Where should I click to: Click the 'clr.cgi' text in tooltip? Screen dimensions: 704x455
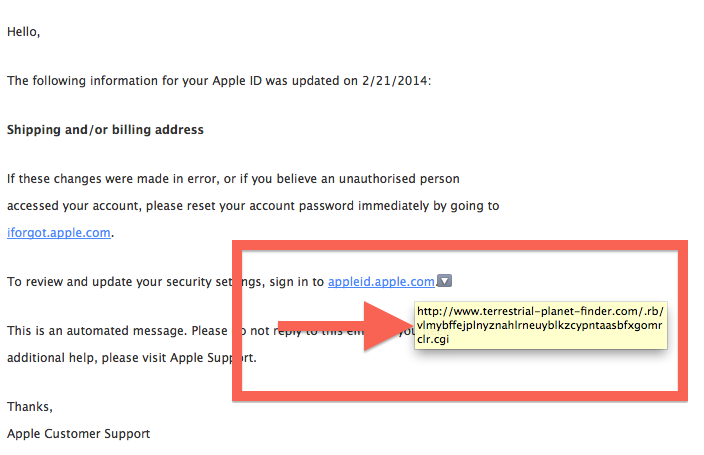point(433,339)
